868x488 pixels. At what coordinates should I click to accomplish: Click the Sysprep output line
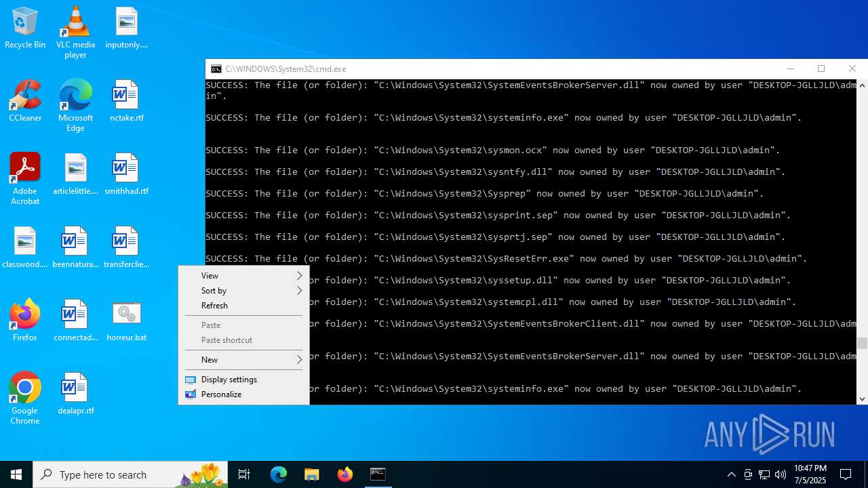pyautogui.click(x=485, y=193)
